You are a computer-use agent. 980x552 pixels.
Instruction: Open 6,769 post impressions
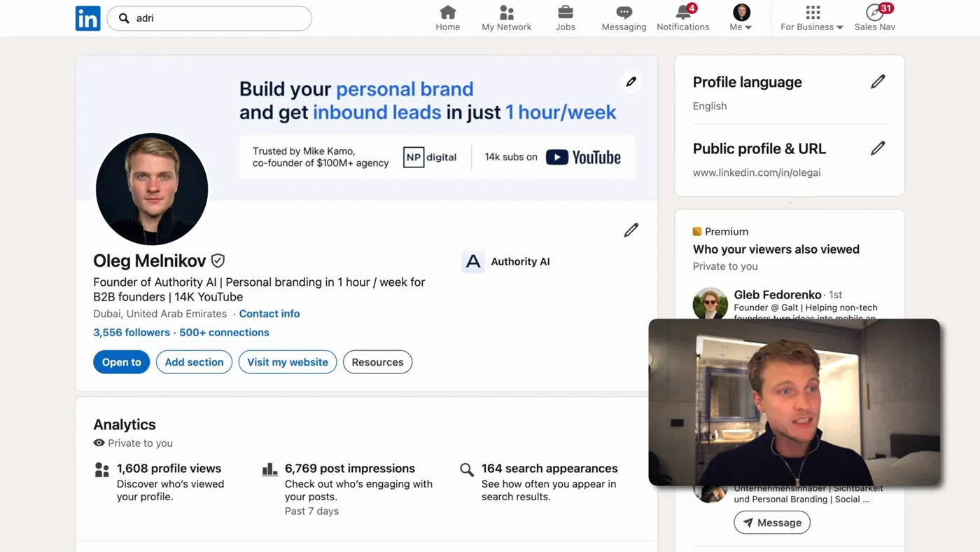tap(350, 469)
